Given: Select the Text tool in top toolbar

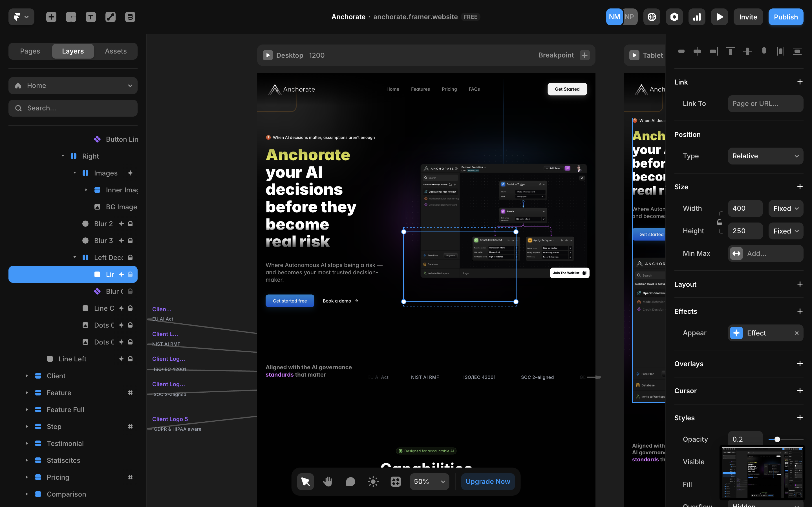Looking at the screenshot, I should pyautogui.click(x=91, y=17).
